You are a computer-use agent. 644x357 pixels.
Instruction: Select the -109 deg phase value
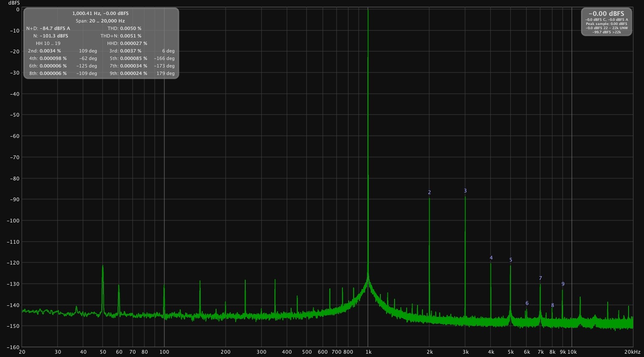pyautogui.click(x=87, y=73)
